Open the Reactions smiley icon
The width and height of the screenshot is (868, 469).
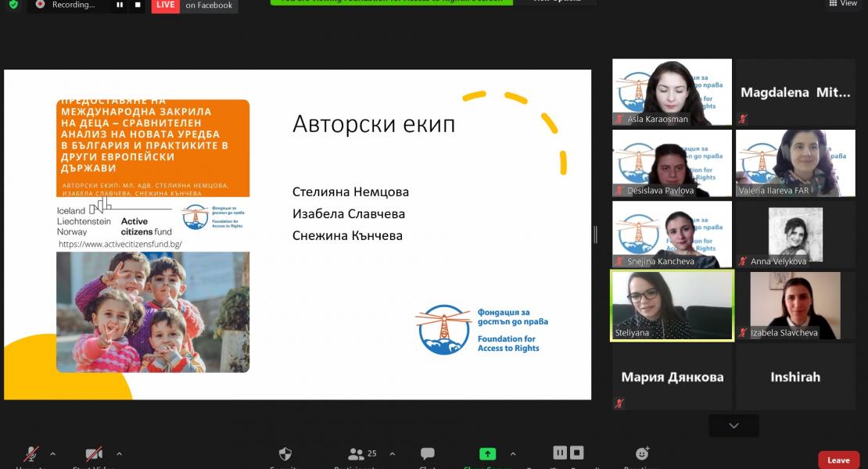click(x=642, y=454)
